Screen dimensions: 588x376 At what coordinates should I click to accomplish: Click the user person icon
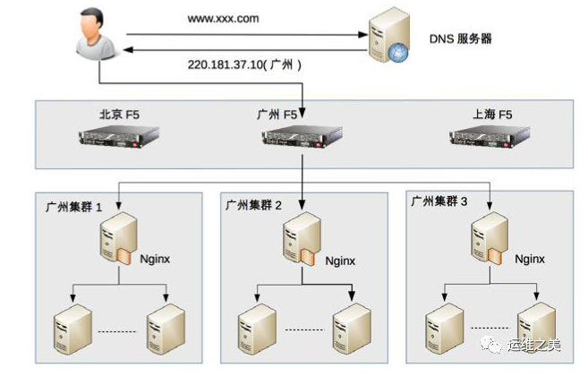(96, 35)
